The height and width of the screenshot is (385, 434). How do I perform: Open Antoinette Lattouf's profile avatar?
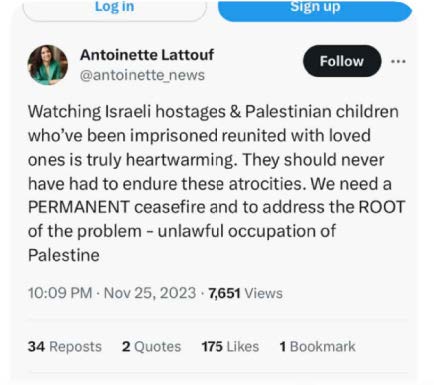click(48, 65)
